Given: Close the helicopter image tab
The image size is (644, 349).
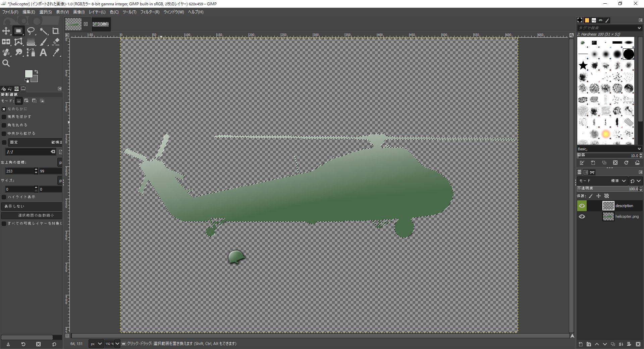Looking at the screenshot, I should (x=86, y=24).
